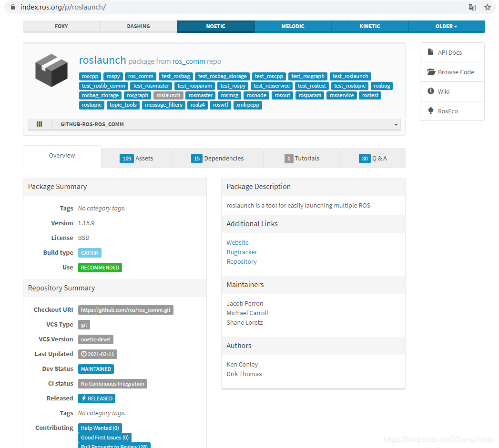The height and width of the screenshot is (448, 499).
Task: Click the noetic-devel VCS version badge
Action: pyautogui.click(x=96, y=339)
